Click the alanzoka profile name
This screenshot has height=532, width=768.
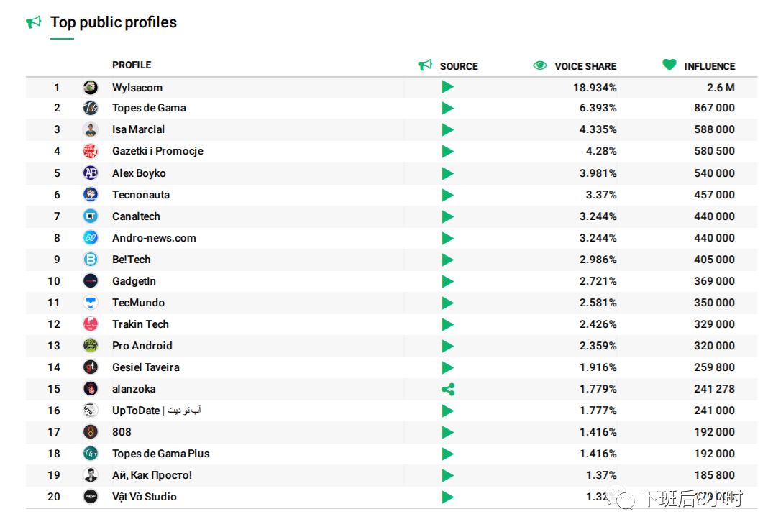coord(134,389)
